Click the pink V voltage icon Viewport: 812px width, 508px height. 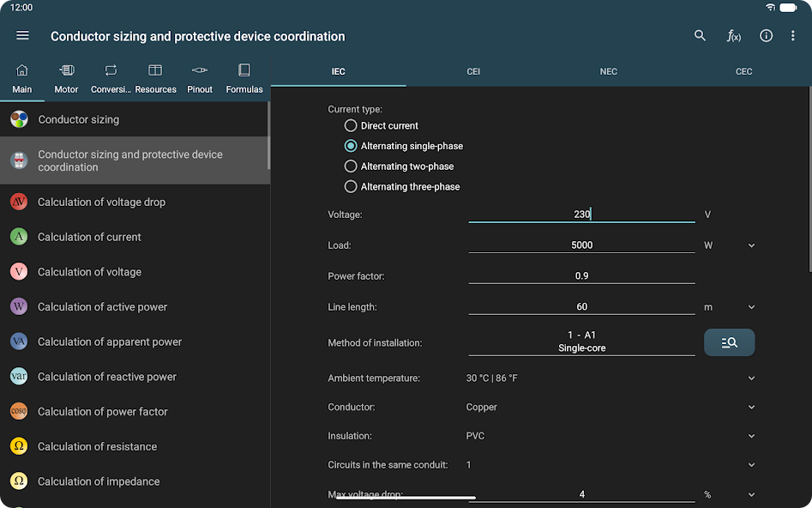pyautogui.click(x=19, y=272)
